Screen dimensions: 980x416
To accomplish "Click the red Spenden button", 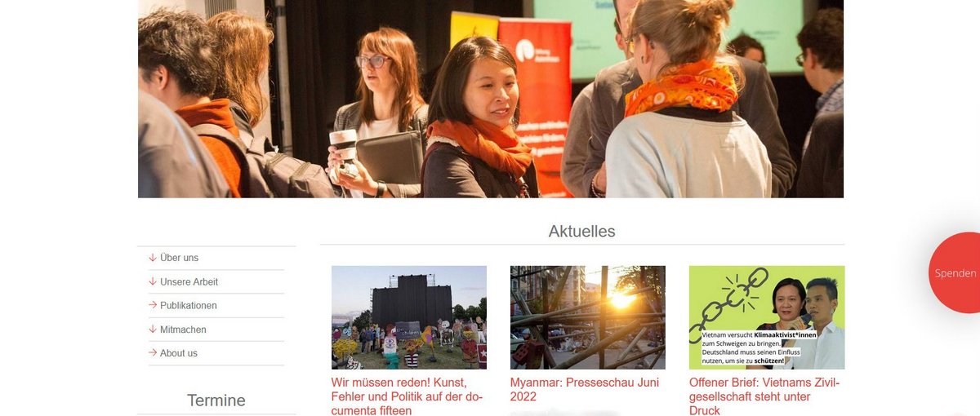I will point(955,273).
